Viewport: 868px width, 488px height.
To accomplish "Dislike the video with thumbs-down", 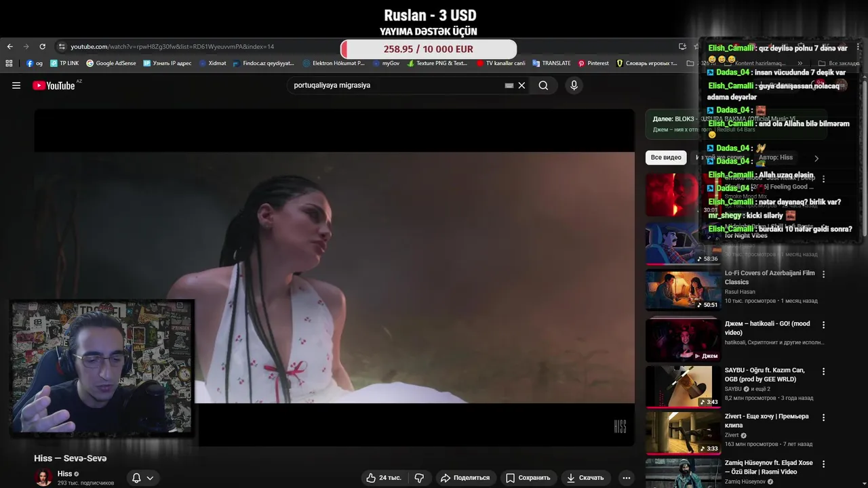I will pos(419,478).
